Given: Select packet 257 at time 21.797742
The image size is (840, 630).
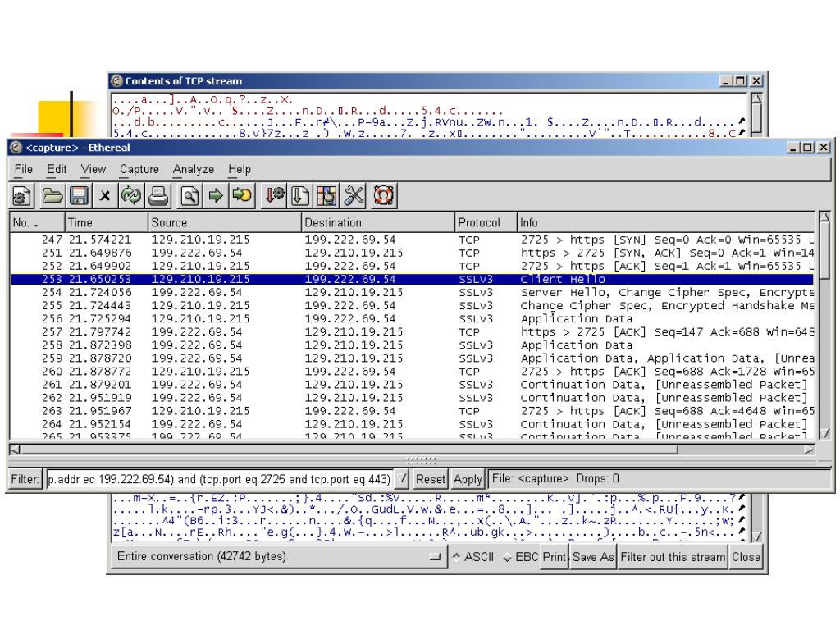Looking at the screenshot, I should 412,331.
